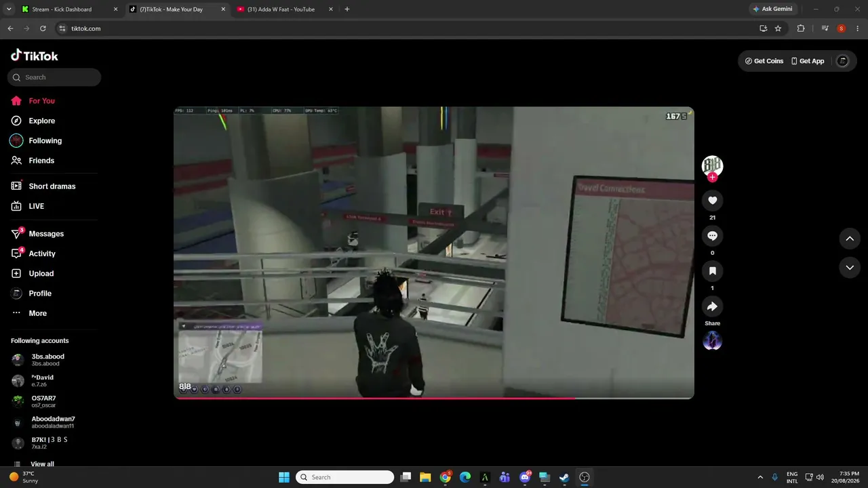Skip to the next video with the down chevron
Screen dimensions: 868x488
click(x=850, y=268)
